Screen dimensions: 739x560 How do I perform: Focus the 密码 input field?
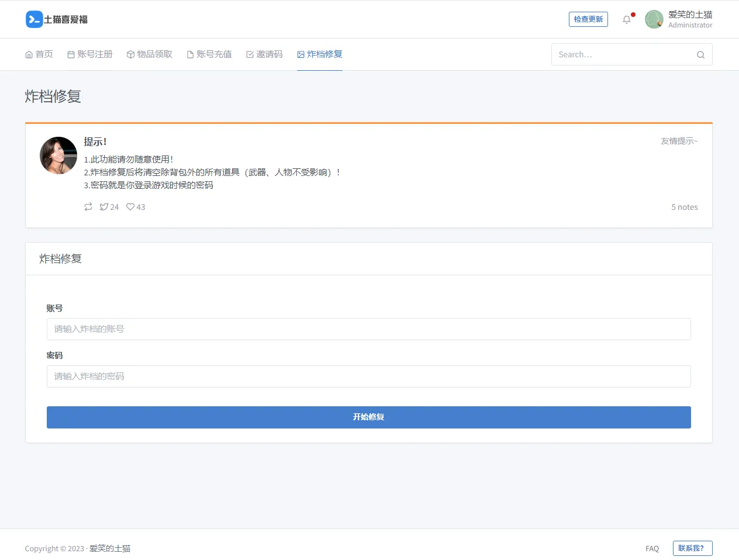[x=368, y=376]
